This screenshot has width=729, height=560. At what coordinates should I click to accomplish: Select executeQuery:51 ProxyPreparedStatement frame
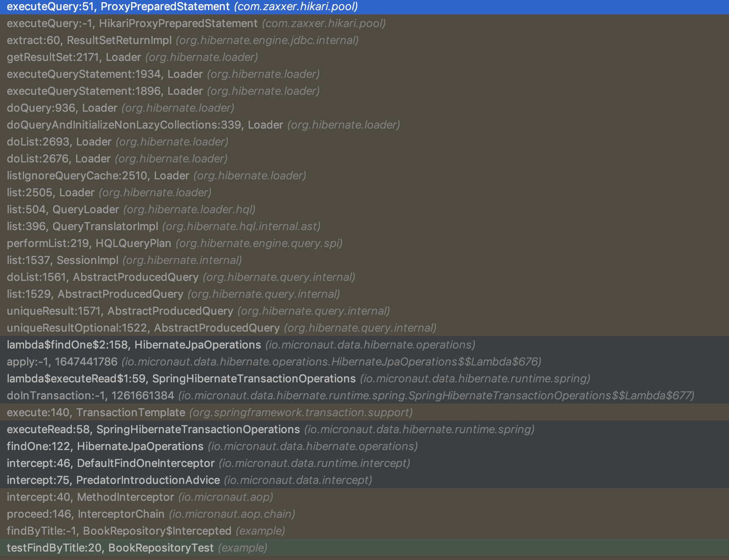pyautogui.click(x=364, y=6)
